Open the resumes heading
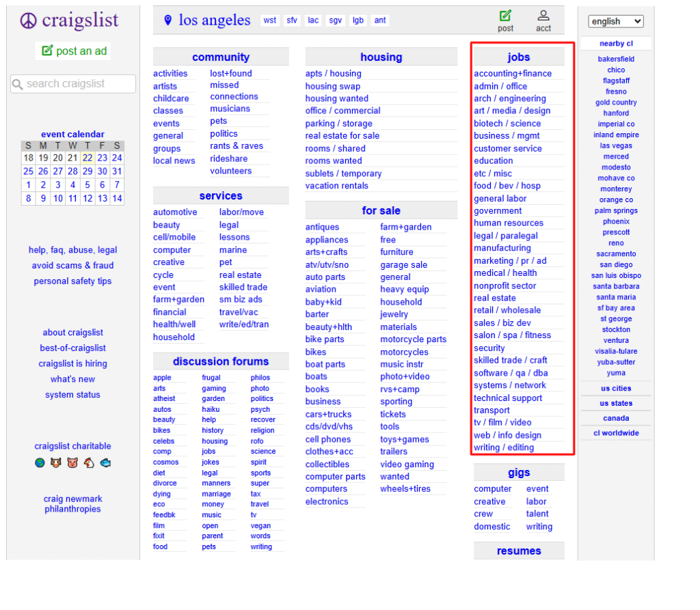This screenshot has height=610, width=700. coord(519,551)
